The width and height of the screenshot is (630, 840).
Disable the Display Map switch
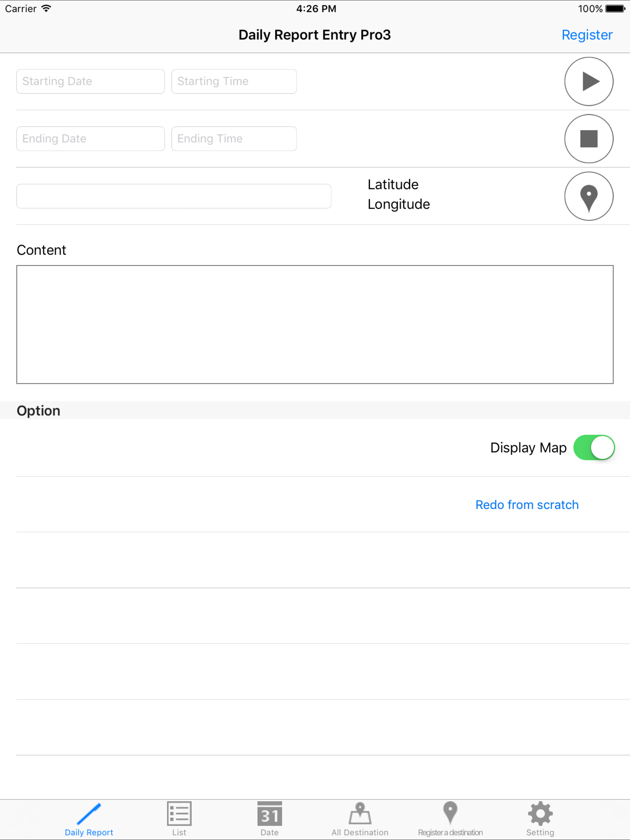click(594, 447)
